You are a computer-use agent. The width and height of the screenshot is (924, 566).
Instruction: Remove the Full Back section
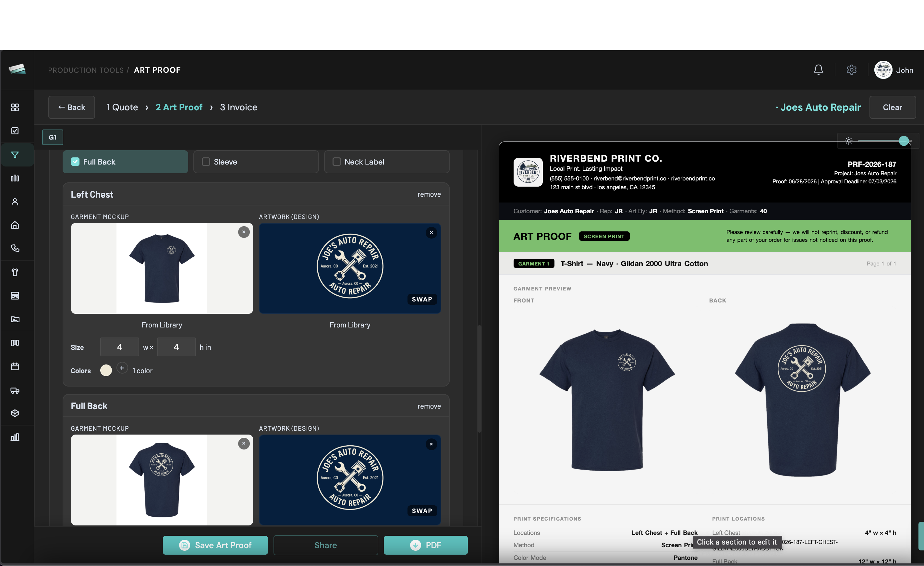click(429, 406)
